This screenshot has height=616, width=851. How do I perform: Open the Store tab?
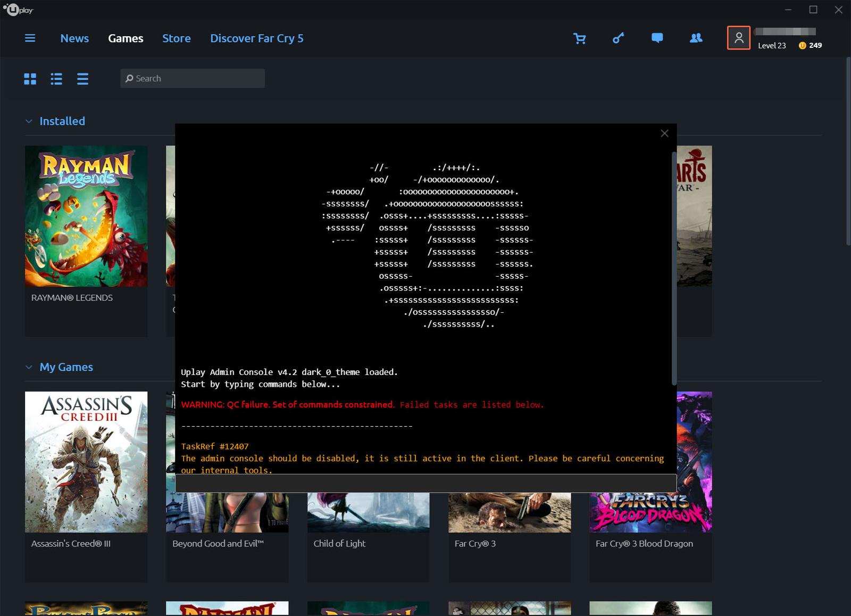[x=176, y=38]
